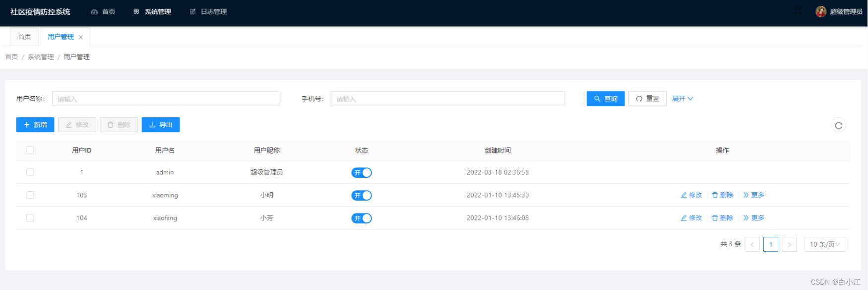Select page 1 in pagination
The width and height of the screenshot is (868, 290).
click(771, 244)
